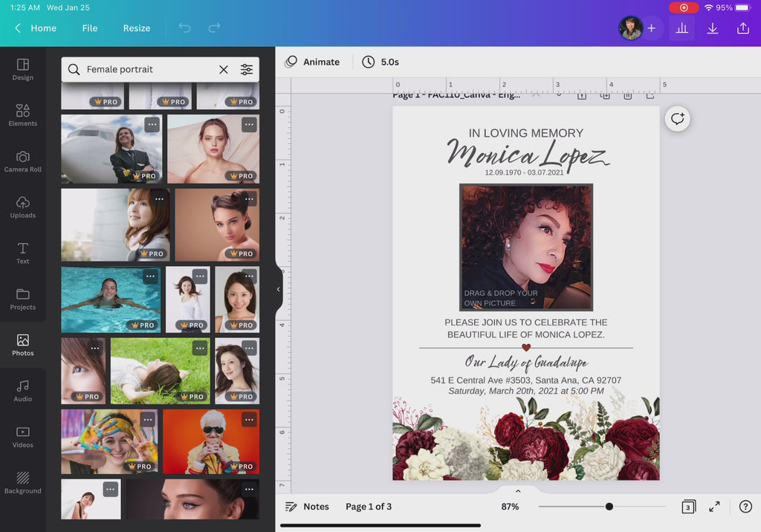Click the user profile avatar

pos(630,28)
